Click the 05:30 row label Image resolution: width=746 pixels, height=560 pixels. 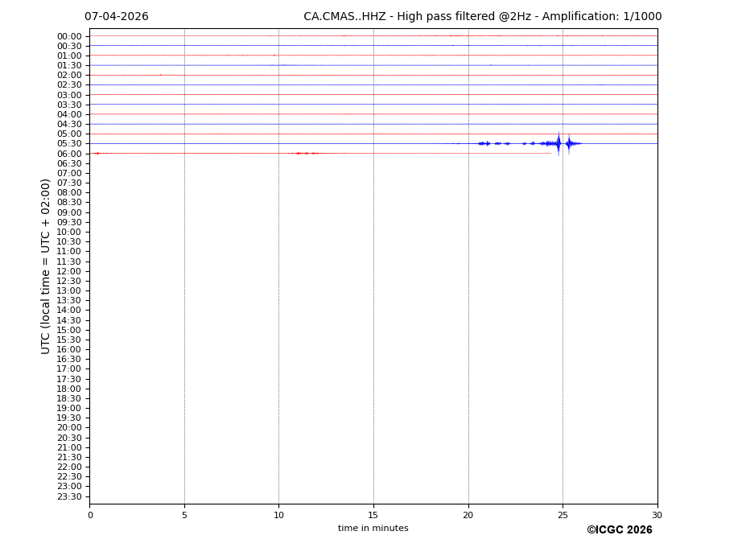click(x=69, y=144)
